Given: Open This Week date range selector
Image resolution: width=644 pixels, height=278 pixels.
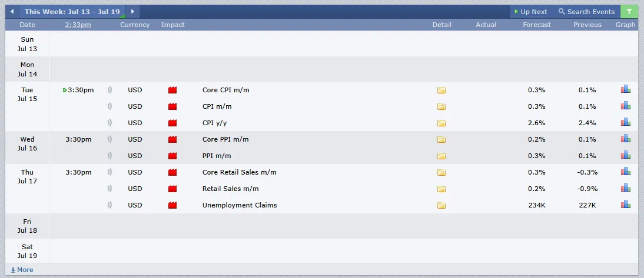Looking at the screenshot, I should click(72, 12).
